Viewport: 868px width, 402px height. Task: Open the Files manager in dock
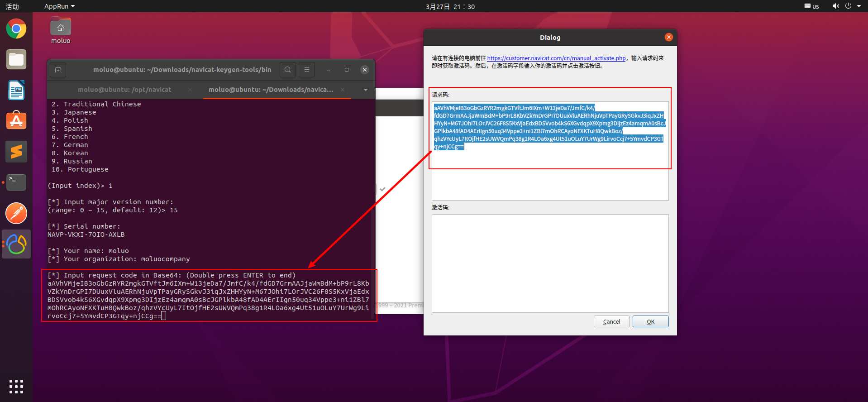click(x=16, y=60)
